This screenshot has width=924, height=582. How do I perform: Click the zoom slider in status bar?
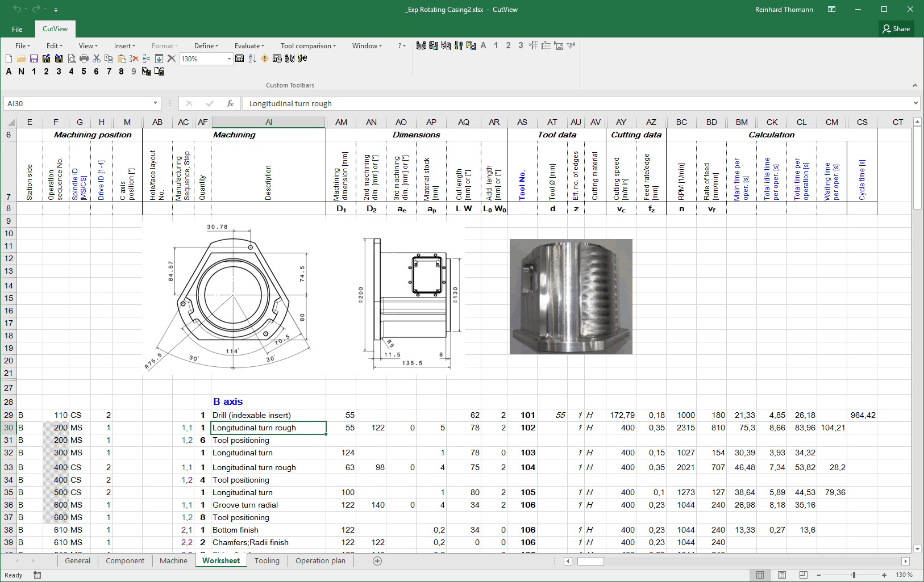(x=854, y=575)
